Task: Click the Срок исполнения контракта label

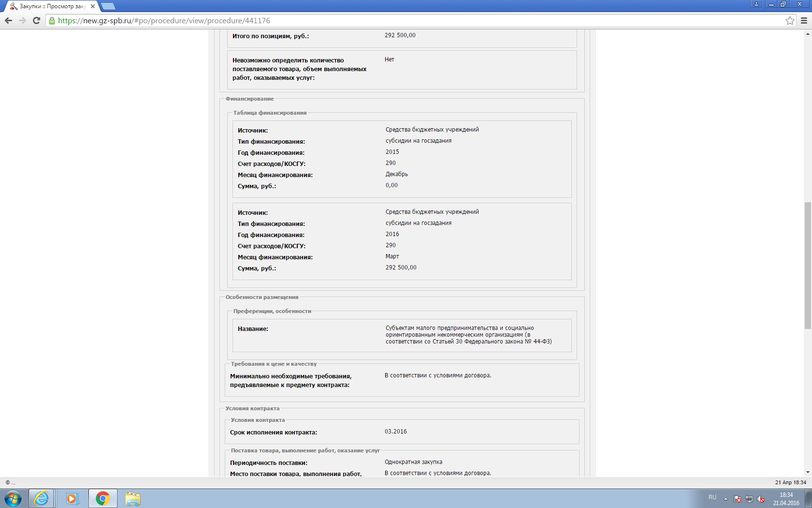Action: click(274, 433)
